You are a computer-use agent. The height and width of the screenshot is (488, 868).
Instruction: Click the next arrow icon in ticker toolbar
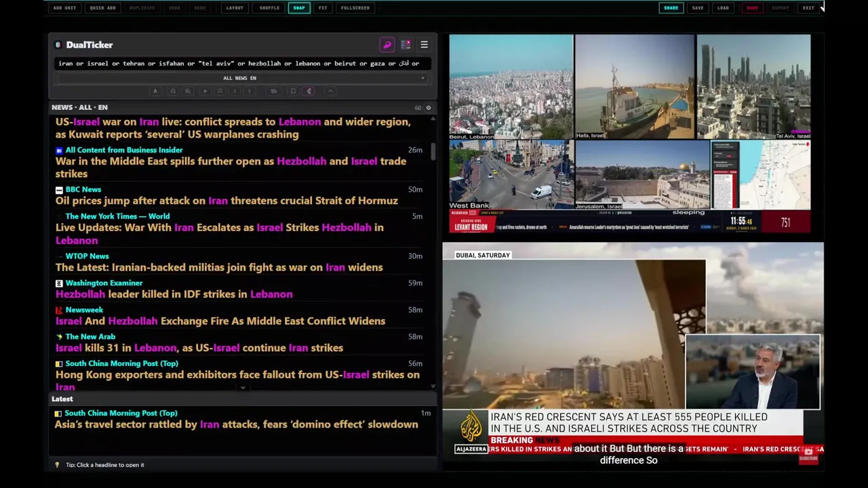tap(250, 91)
